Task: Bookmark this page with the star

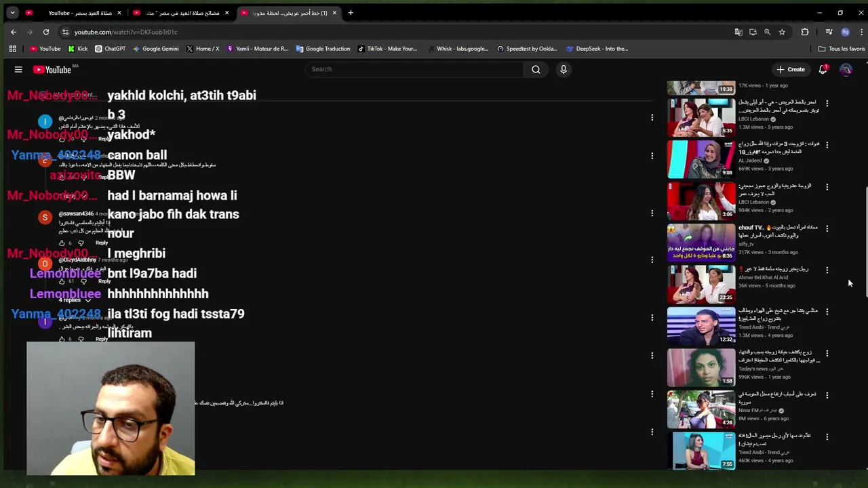Action: [782, 32]
